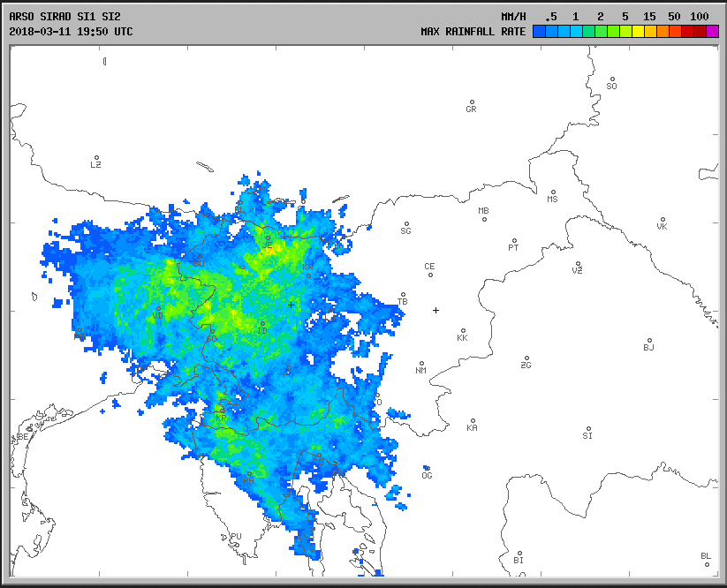This screenshot has width=727, height=588.
Task: Select the SO station circle marker
Action: [x=611, y=79]
